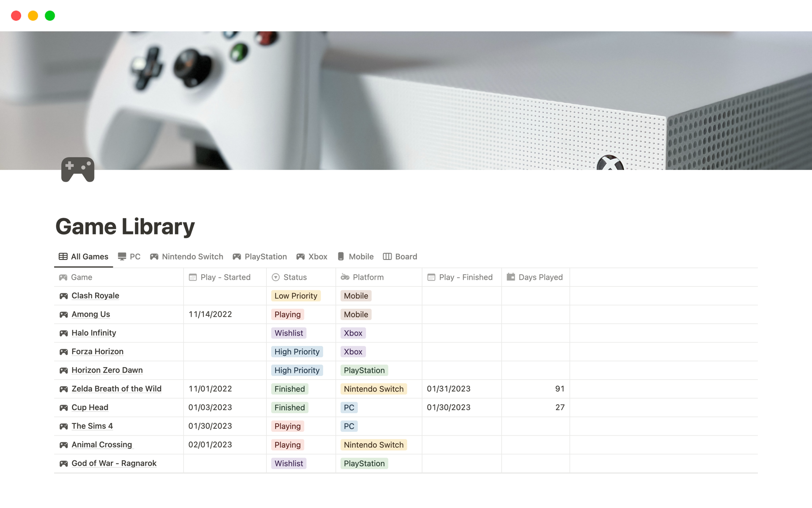Switch to the Mobile view tab
This screenshot has height=508, width=812.
(x=355, y=256)
